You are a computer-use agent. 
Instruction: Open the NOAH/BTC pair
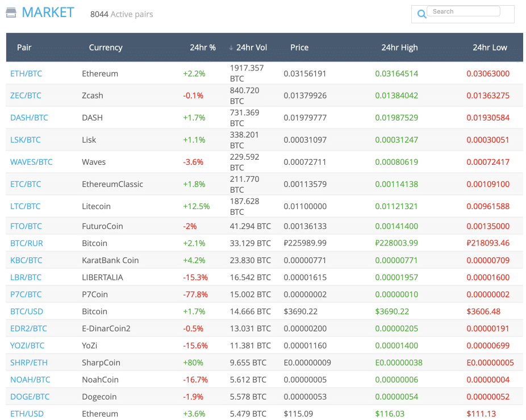point(30,380)
